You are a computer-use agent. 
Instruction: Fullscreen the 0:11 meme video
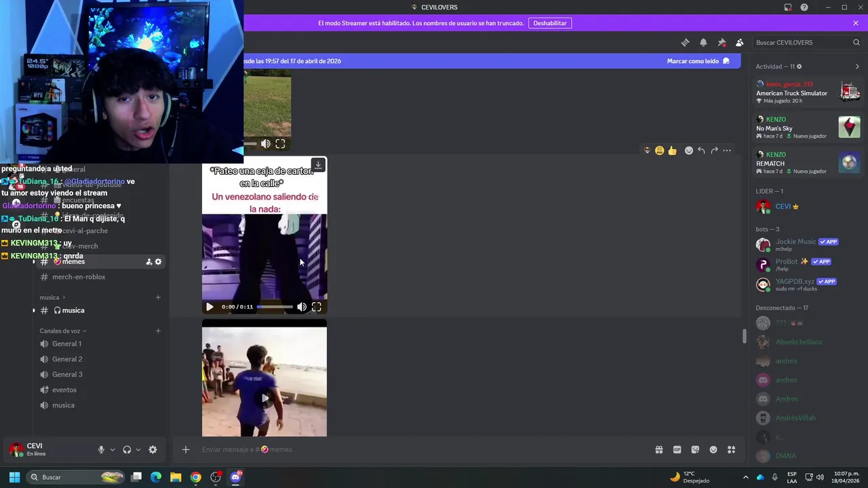(x=317, y=307)
